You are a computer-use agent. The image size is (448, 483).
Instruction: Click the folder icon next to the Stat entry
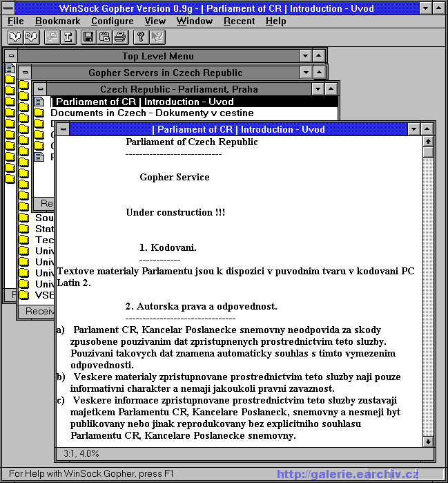[x=24, y=229]
